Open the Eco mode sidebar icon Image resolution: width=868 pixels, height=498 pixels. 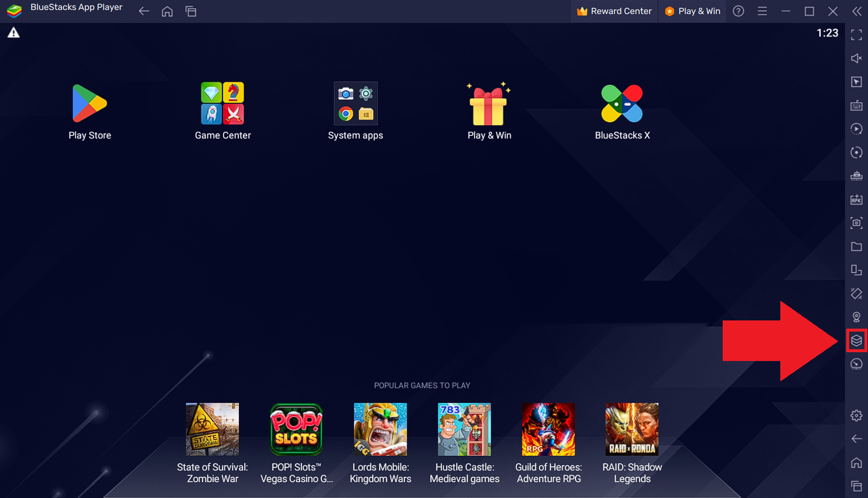click(856, 364)
